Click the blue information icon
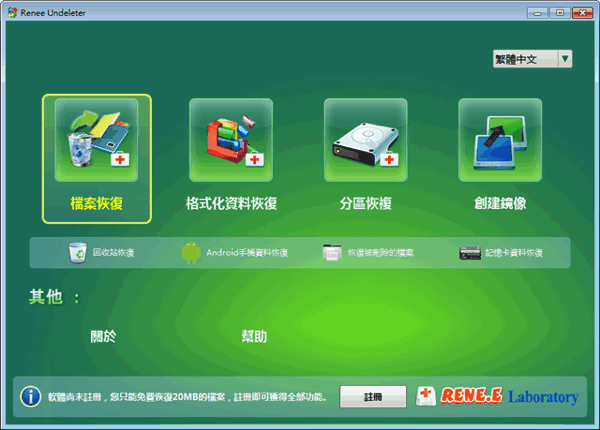 point(31,396)
